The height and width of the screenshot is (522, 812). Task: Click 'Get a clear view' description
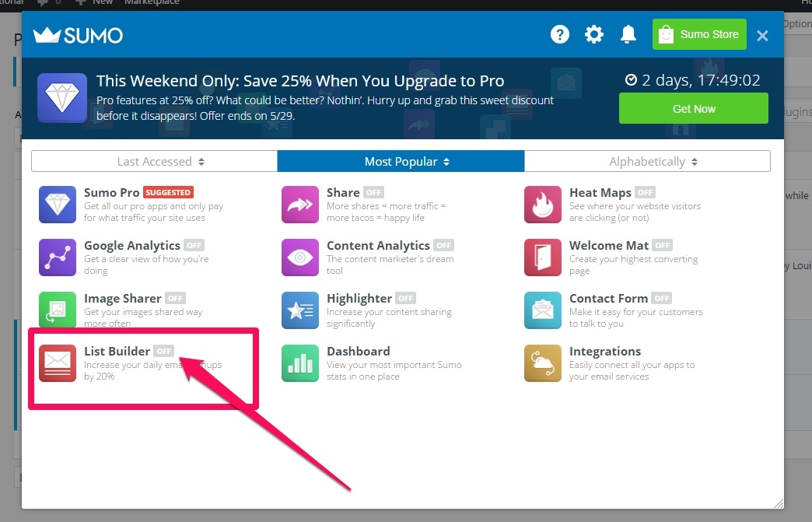pos(146,265)
